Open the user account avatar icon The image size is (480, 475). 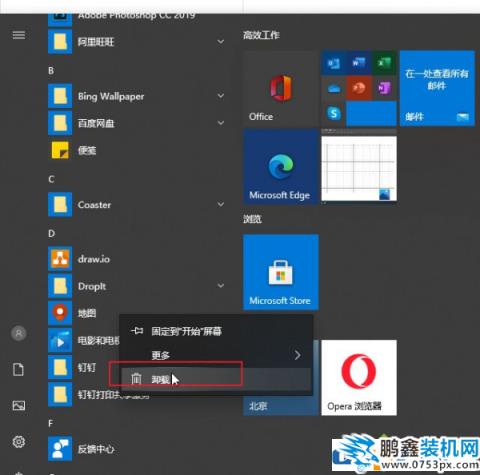pyautogui.click(x=19, y=333)
